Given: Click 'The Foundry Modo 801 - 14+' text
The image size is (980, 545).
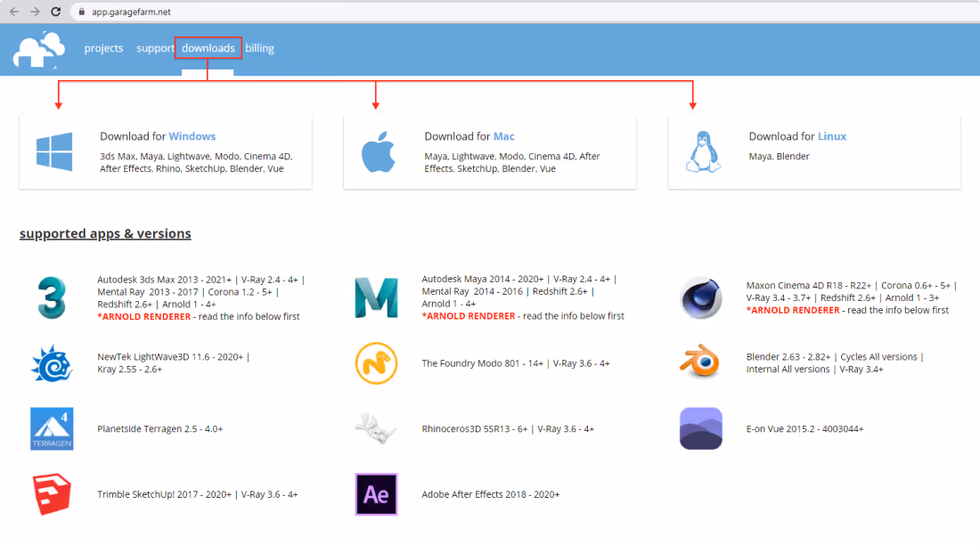Looking at the screenshot, I should 482,363.
